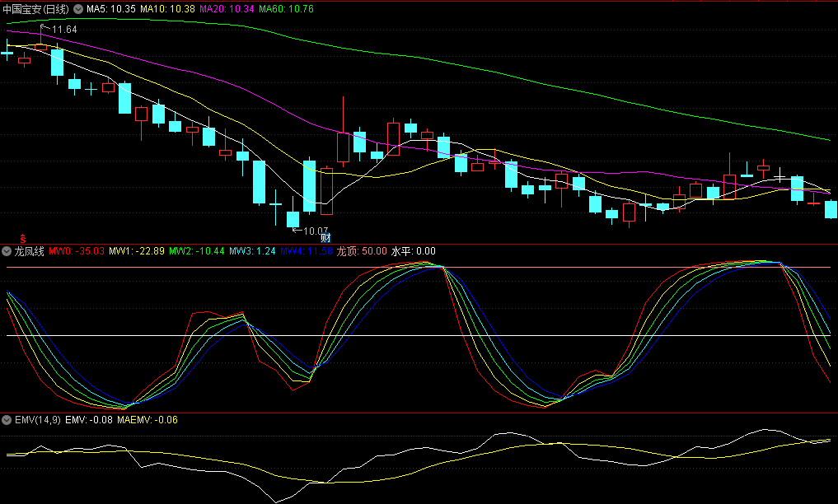838x504 pixels.
Task: Click the MW0: -35.03 value
Action: pyautogui.click(x=77, y=251)
